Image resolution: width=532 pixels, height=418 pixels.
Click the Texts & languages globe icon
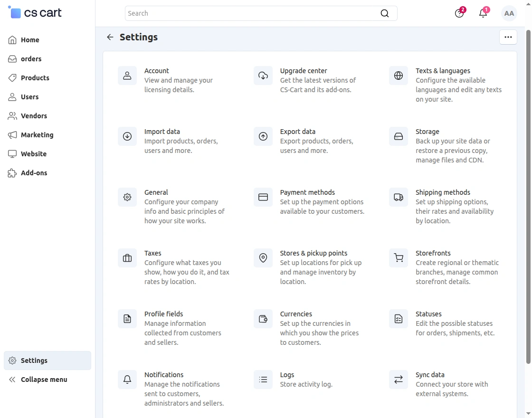(399, 76)
